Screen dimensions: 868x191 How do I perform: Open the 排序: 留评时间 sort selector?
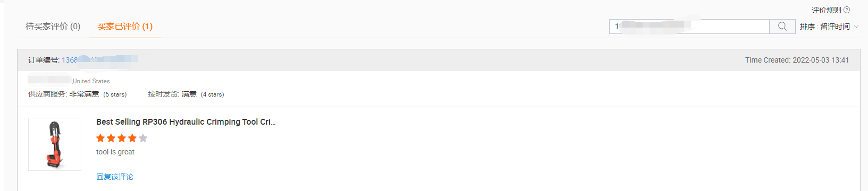click(x=829, y=27)
